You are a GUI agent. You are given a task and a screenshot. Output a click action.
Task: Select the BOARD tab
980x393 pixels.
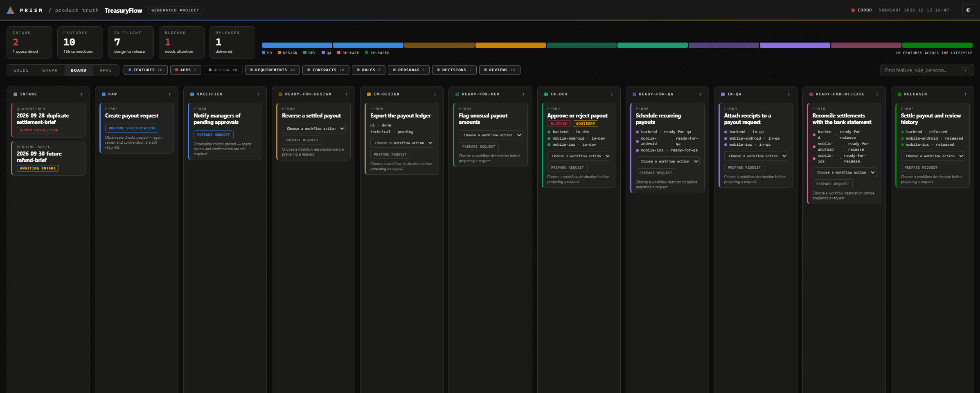tap(79, 70)
